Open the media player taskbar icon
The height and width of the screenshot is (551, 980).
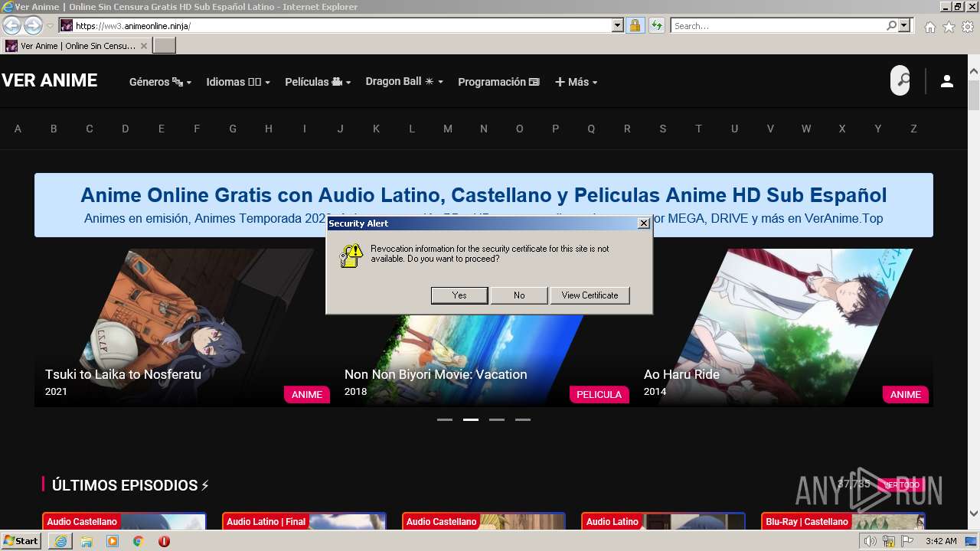pos(113,541)
